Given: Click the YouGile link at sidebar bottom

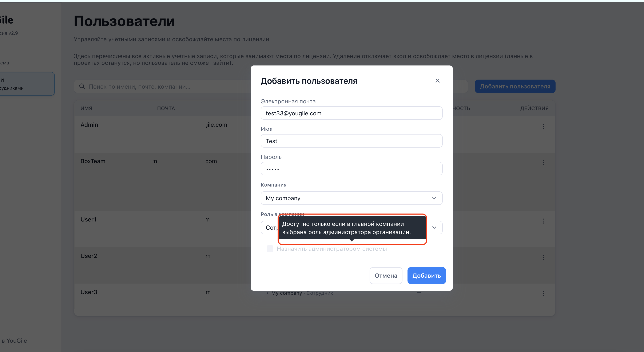Looking at the screenshot, I should (14, 341).
